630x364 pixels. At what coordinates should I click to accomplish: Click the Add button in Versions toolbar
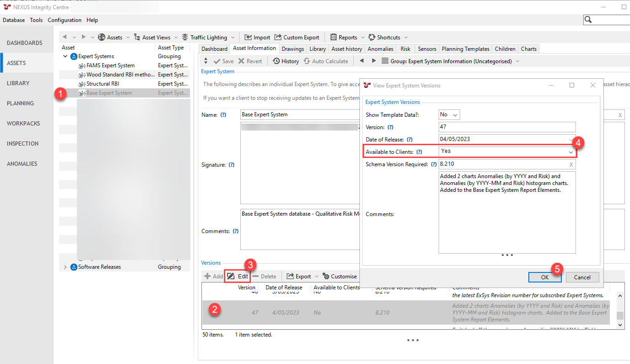(213, 277)
